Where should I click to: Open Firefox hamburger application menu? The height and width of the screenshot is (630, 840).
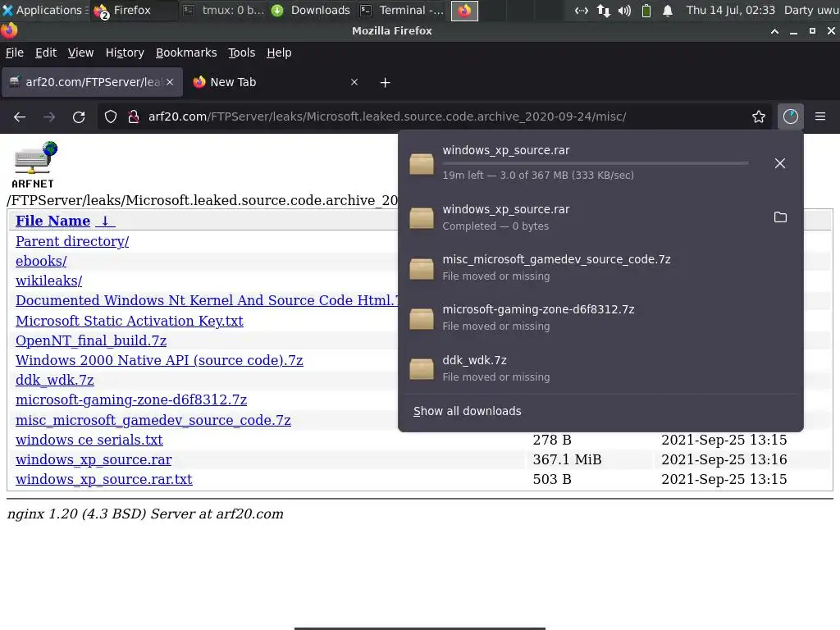820,116
